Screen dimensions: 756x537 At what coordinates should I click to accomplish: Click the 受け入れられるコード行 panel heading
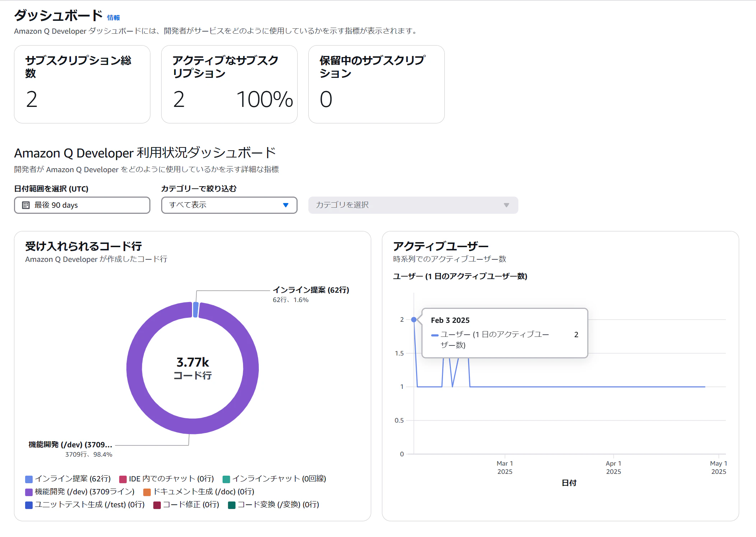point(84,246)
